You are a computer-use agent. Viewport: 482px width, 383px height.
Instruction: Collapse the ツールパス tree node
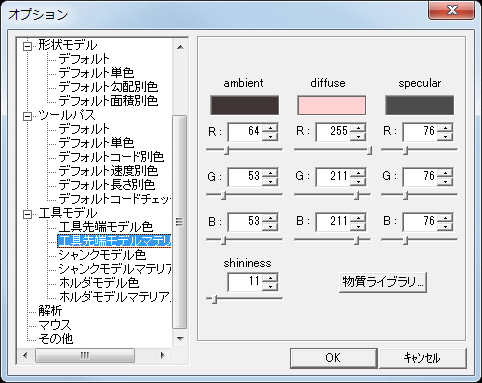pos(28,116)
